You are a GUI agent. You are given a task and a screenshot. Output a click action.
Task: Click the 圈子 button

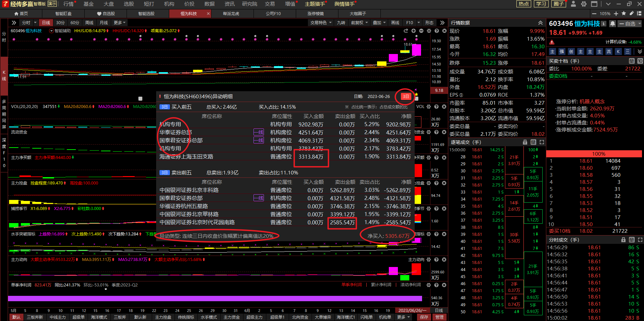tap(559, 4)
